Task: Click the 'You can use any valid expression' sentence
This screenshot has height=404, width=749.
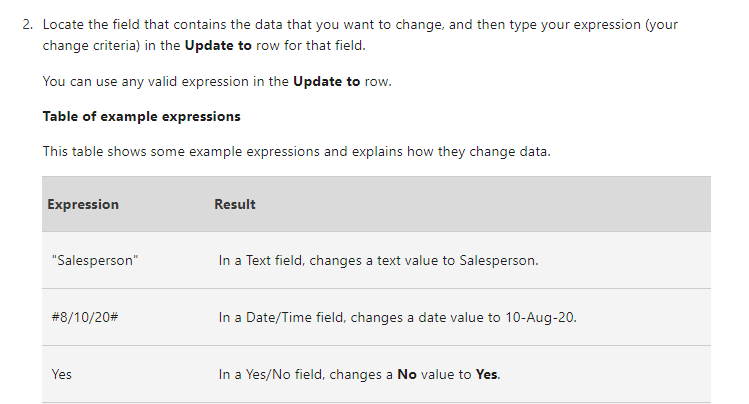Action: click(x=217, y=82)
